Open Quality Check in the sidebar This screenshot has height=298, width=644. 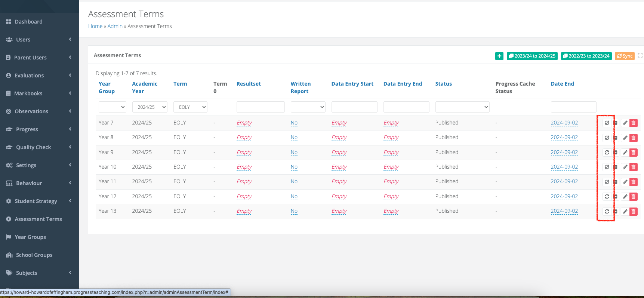33,147
